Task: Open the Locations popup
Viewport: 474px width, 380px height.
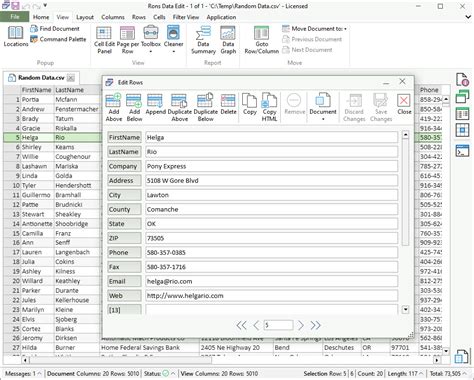Action: [x=15, y=37]
